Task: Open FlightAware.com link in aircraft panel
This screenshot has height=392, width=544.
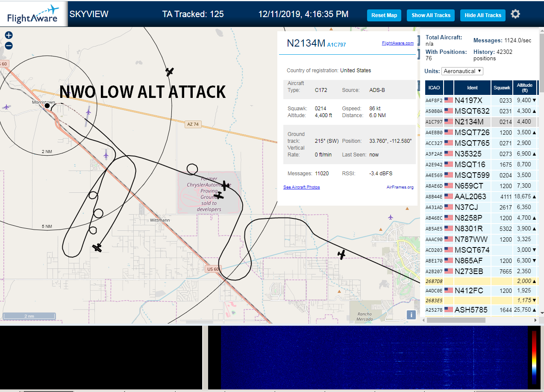Action: point(398,43)
